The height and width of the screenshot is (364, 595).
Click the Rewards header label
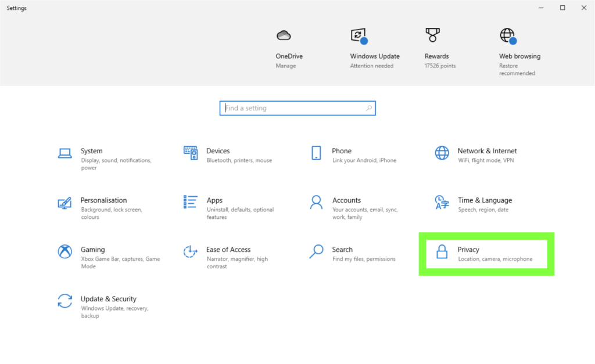[437, 56]
